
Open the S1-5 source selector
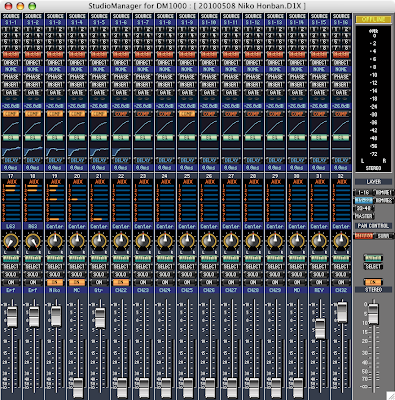click(x=99, y=23)
